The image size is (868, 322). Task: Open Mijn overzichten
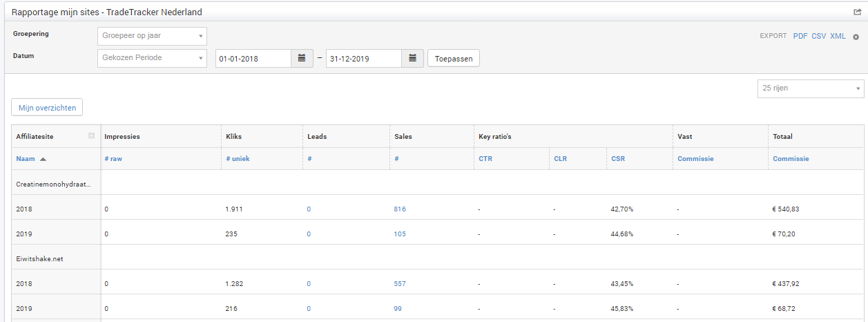point(47,108)
